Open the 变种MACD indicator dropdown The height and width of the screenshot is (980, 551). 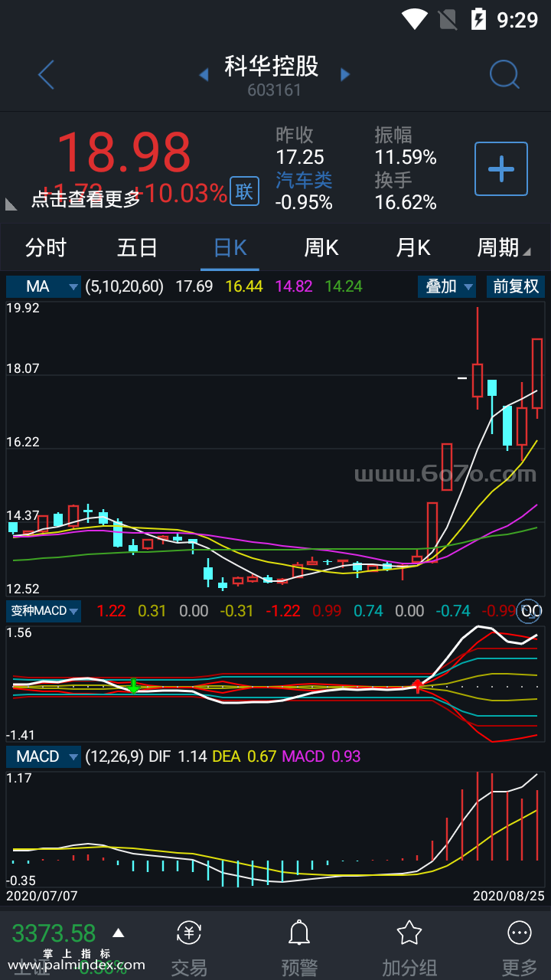pos(44,610)
